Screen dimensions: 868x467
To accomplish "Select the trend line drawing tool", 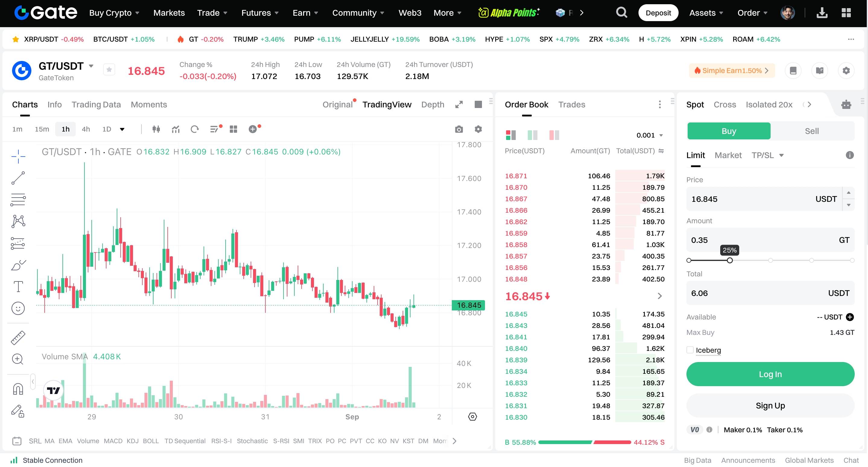I will 18,178.
